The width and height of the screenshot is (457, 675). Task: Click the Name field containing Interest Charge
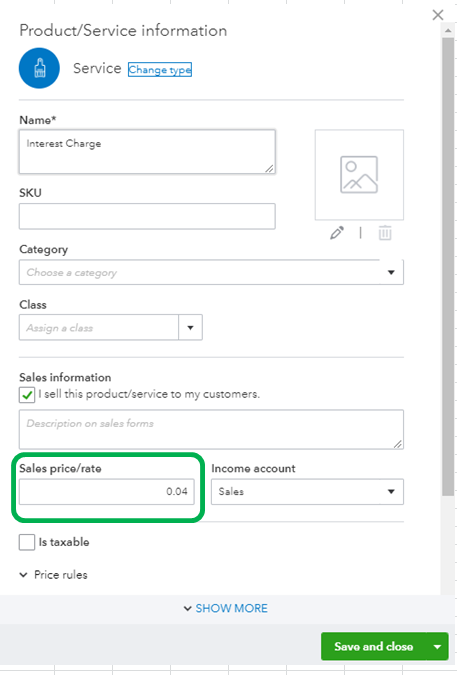pos(147,152)
